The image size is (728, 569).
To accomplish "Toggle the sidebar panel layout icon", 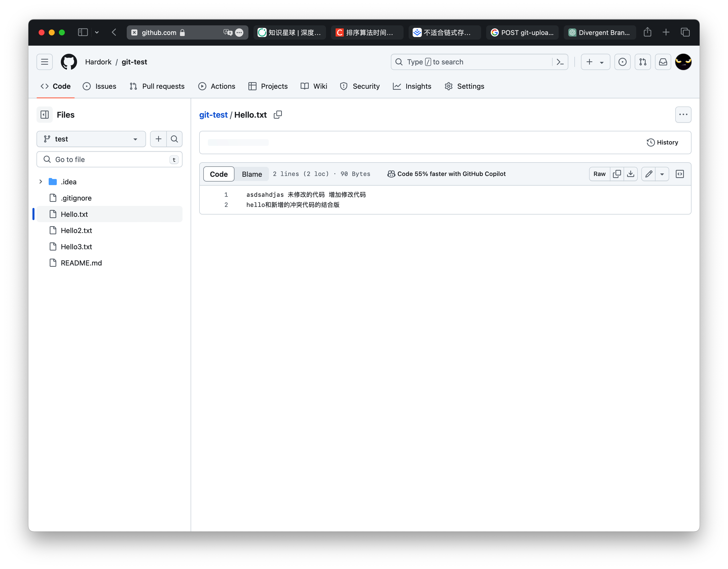I will [x=45, y=115].
